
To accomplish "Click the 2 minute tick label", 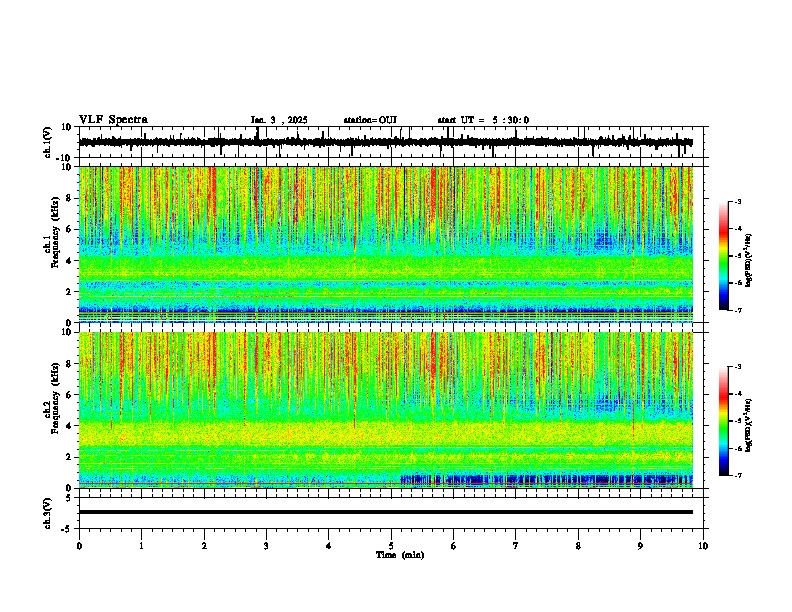I will [x=204, y=546].
